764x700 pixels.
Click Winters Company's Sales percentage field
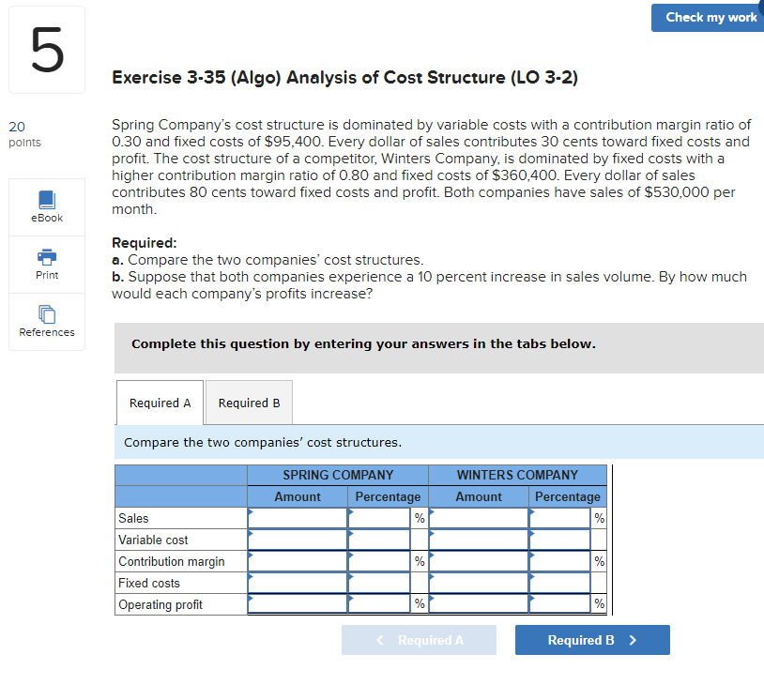(x=561, y=517)
